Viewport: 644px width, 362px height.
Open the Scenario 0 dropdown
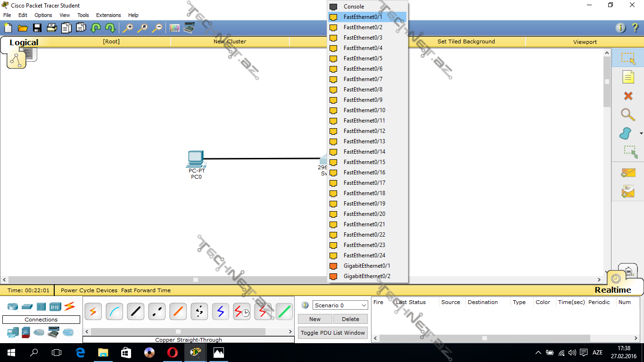340,305
